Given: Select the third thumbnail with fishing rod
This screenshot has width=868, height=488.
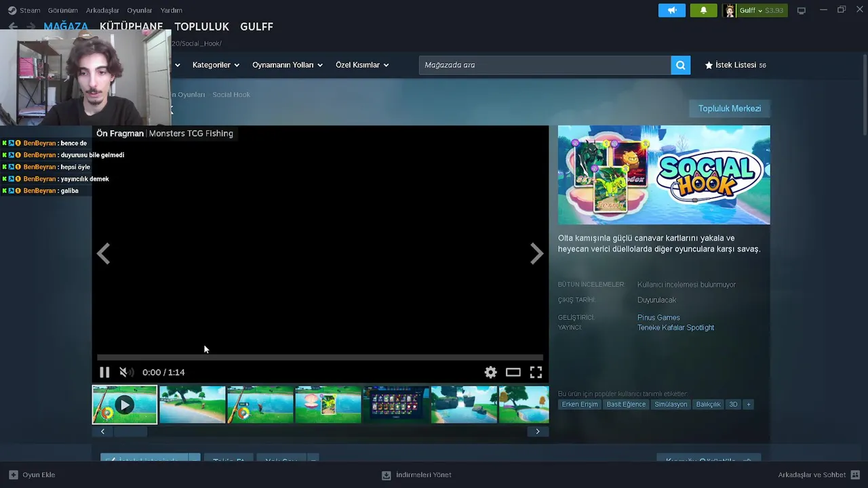Looking at the screenshot, I should pyautogui.click(x=260, y=405).
